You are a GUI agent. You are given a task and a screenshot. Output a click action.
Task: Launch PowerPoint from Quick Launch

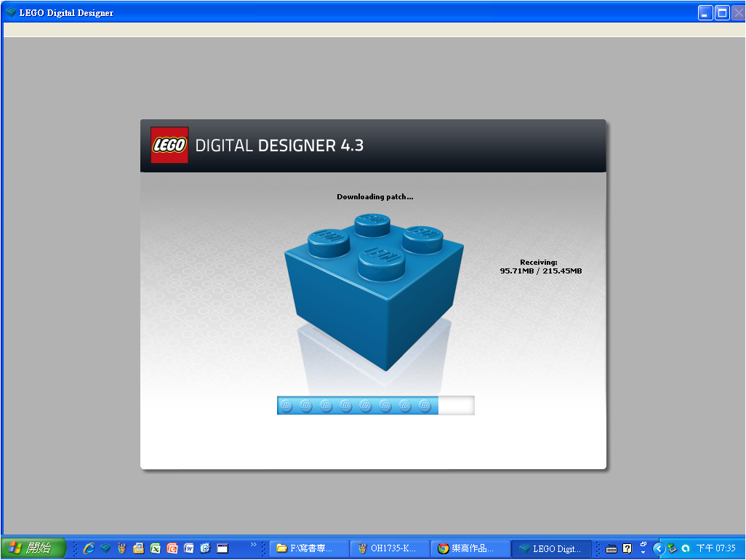[x=172, y=548]
